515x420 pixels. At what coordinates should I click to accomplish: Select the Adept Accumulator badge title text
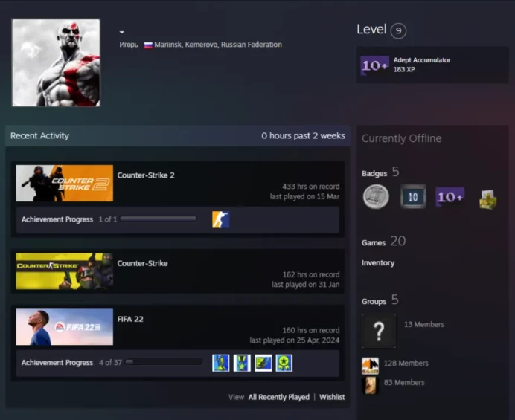(422, 60)
